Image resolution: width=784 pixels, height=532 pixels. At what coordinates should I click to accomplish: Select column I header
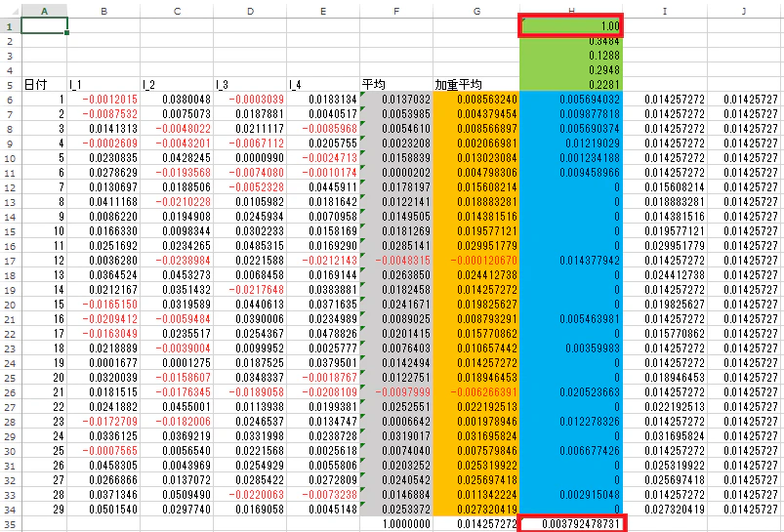[x=665, y=11]
